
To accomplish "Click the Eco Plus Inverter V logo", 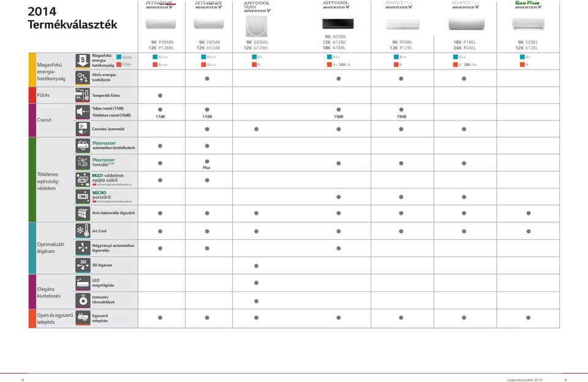I will (x=528, y=5).
